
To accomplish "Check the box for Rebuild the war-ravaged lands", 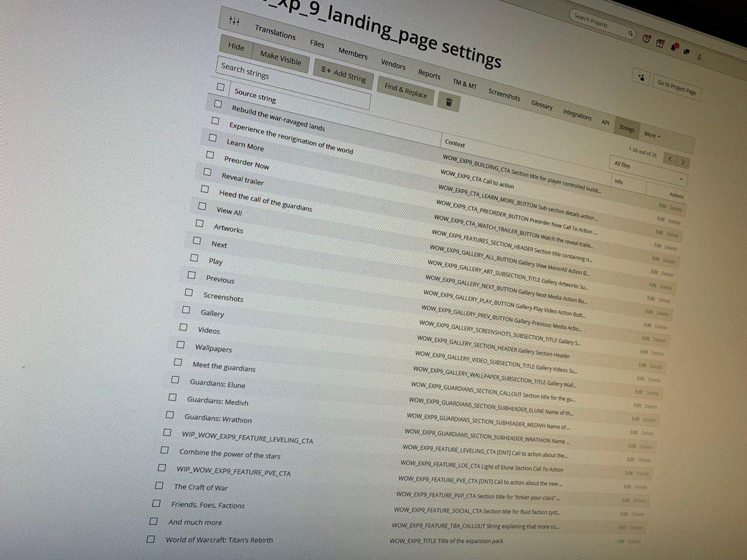I will (x=217, y=103).
